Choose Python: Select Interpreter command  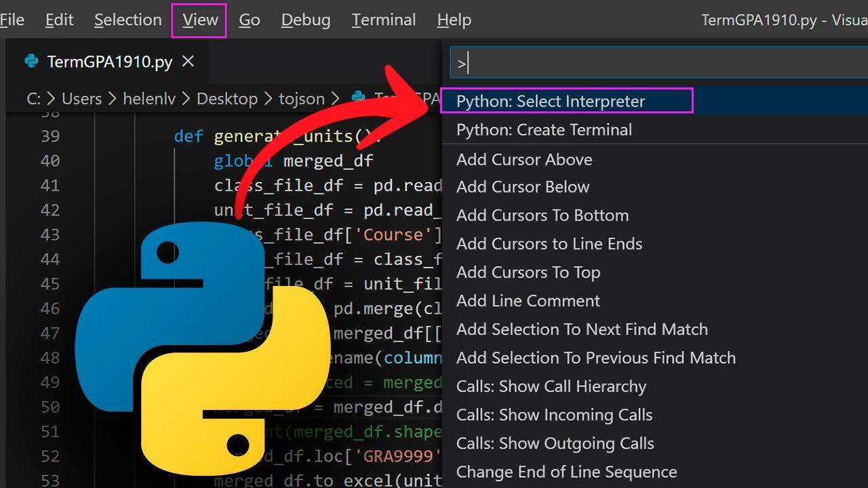pyautogui.click(x=654, y=101)
